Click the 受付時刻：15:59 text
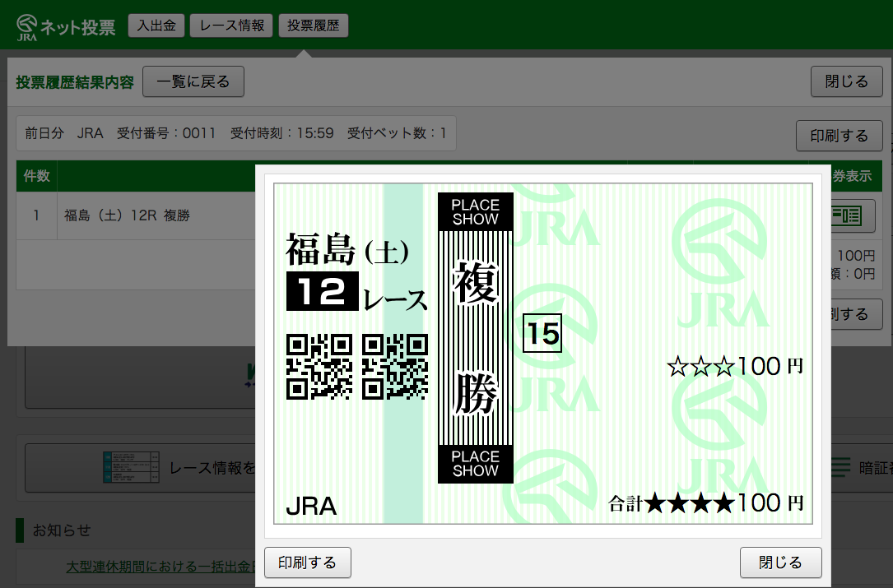This screenshot has height=588, width=893. 282,133
